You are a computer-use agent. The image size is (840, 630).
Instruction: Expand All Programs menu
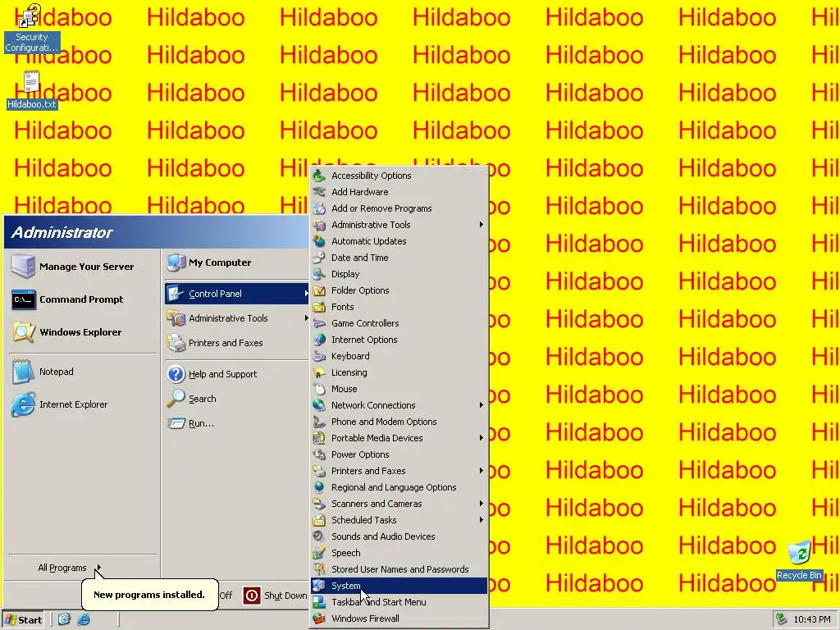[69, 568]
